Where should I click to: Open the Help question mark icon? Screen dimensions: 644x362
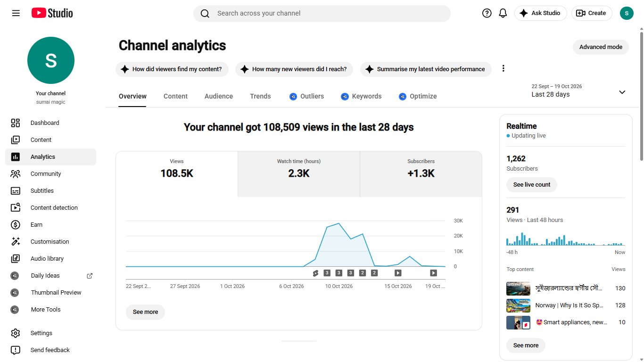coord(487,13)
